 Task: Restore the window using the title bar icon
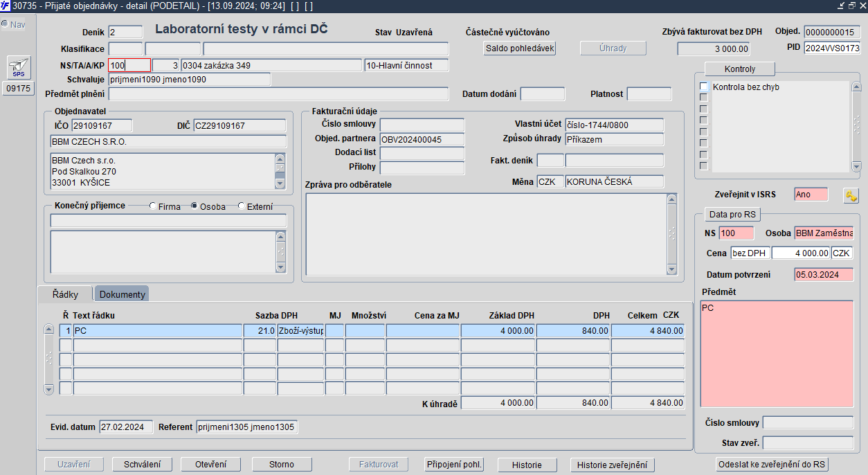[851, 6]
